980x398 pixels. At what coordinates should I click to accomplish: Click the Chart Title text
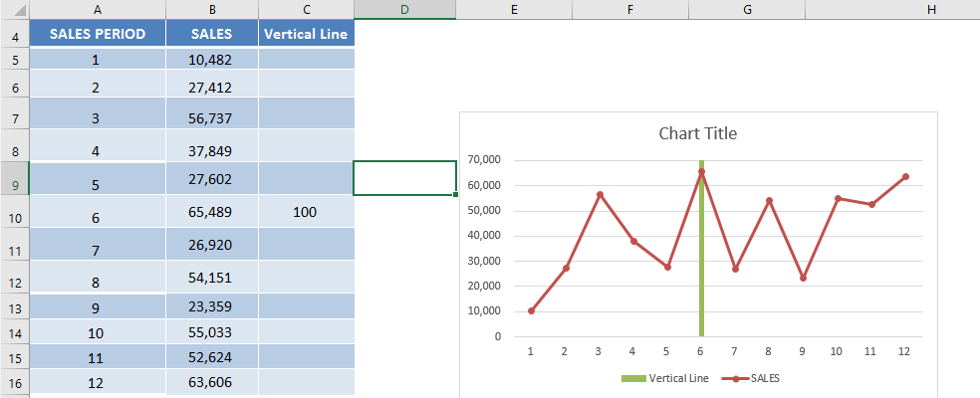[697, 133]
